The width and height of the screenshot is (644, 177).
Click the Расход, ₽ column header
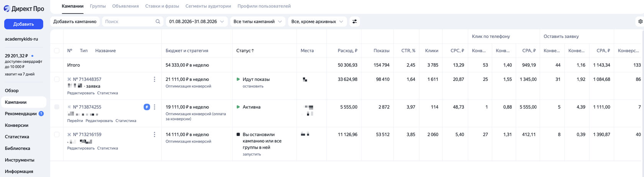pos(347,51)
